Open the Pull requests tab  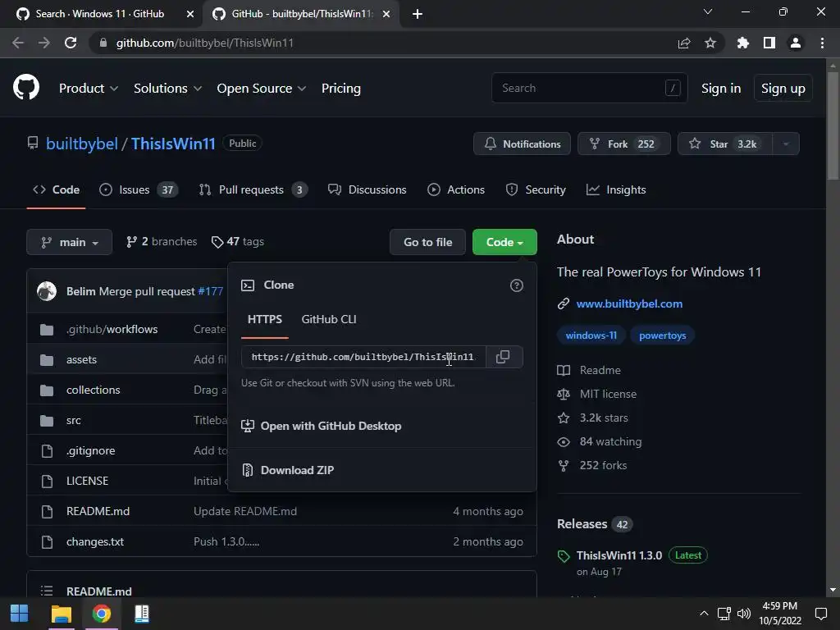pyautogui.click(x=253, y=190)
